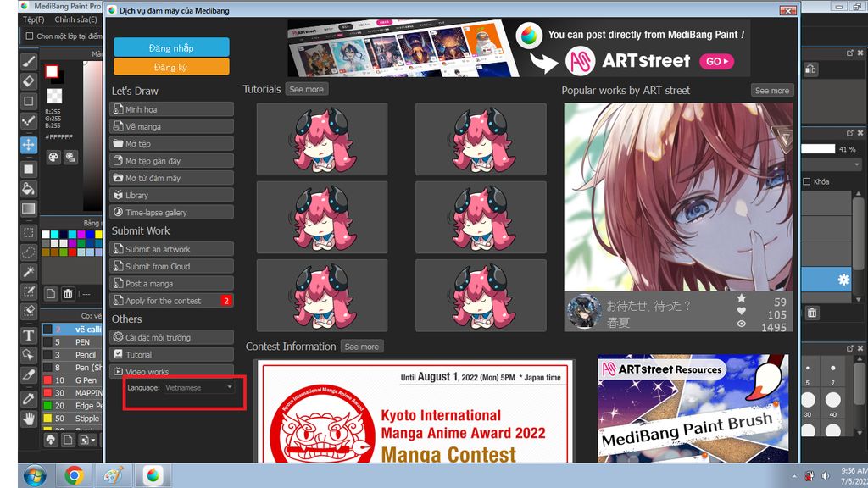
Task: Click the foreground color swatch
Action: [52, 71]
